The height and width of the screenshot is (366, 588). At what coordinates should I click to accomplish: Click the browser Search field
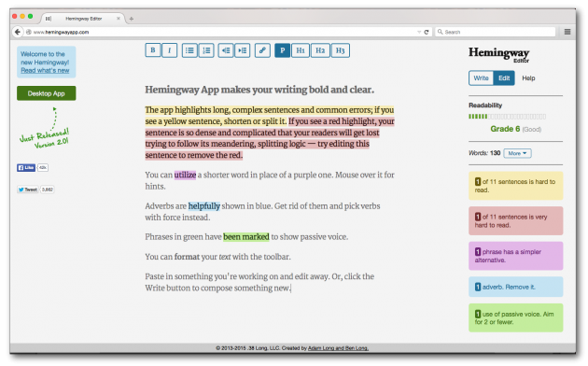(x=495, y=33)
